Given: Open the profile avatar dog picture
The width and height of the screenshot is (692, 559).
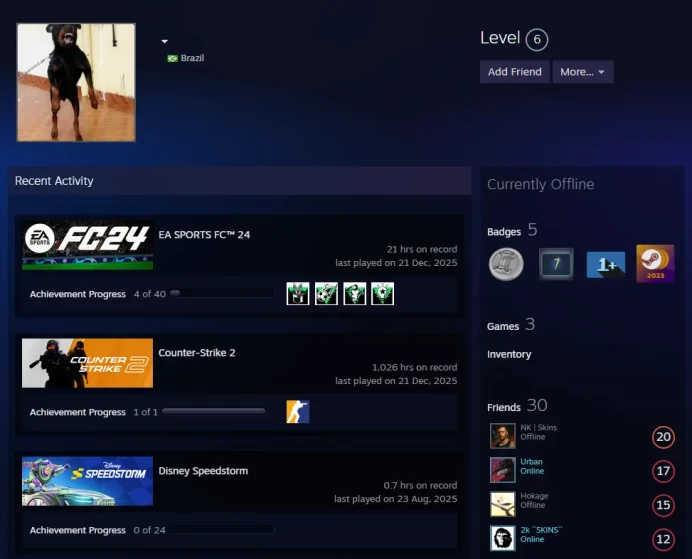Looking at the screenshot, I should [x=76, y=83].
